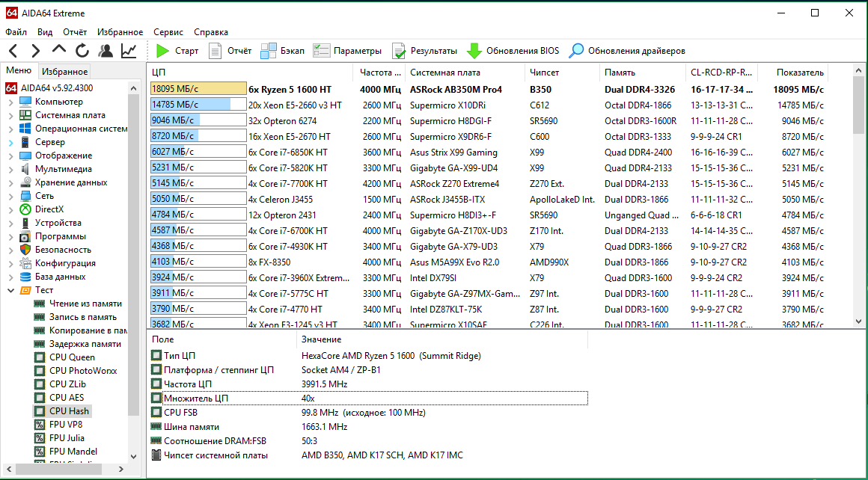Image resolution: width=868 pixels, height=480 pixels.
Task: Sort by the ЦП column header
Action: [250, 73]
